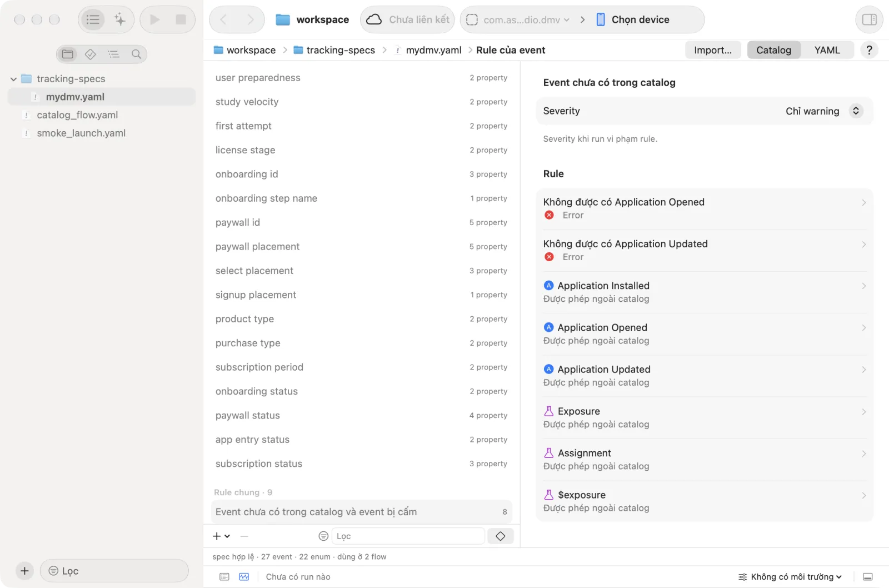This screenshot has height=588, width=889.
Task: Start the run with the play button
Action: pos(155,19)
